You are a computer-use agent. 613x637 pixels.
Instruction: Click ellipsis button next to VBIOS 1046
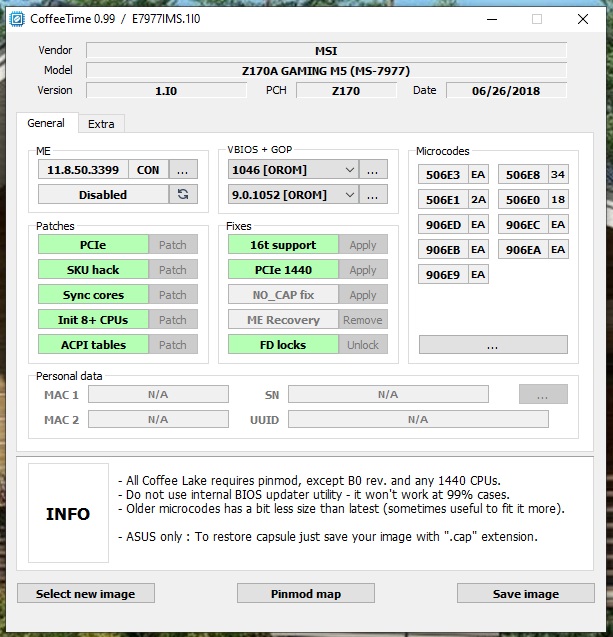(x=373, y=170)
